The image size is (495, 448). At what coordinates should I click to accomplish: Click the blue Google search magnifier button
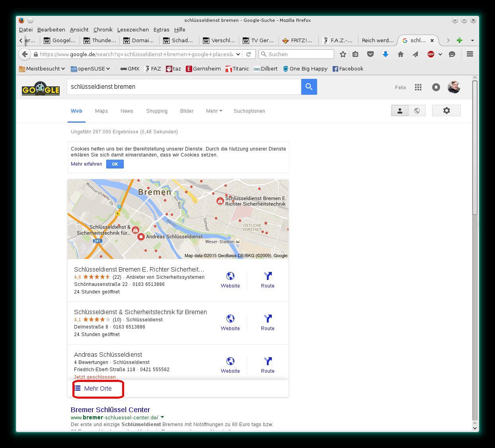(x=309, y=87)
